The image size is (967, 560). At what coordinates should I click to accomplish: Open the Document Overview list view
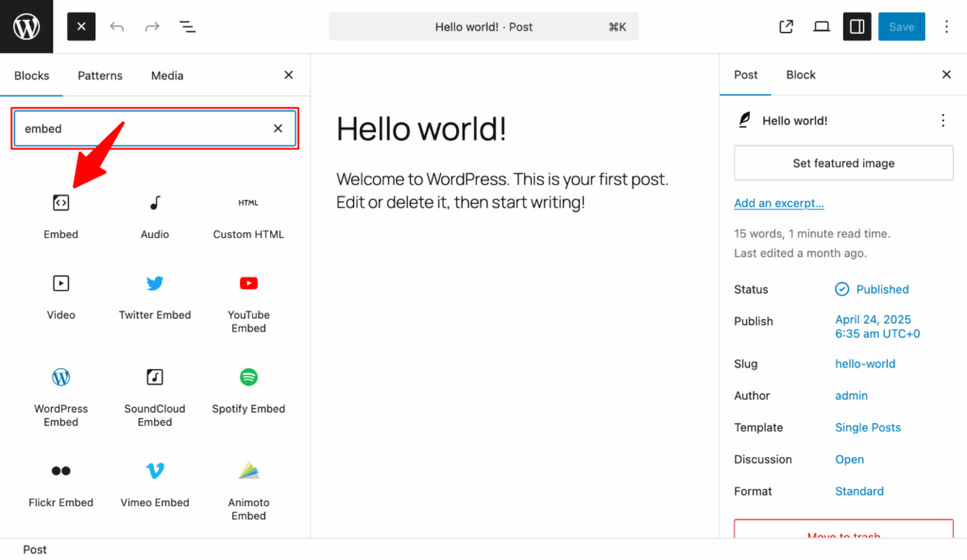click(x=187, y=26)
